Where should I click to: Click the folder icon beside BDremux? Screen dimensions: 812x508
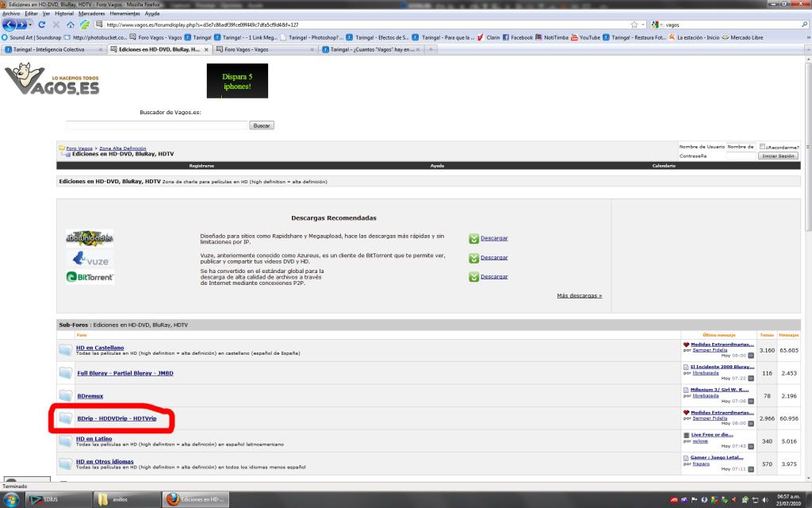pos(66,396)
